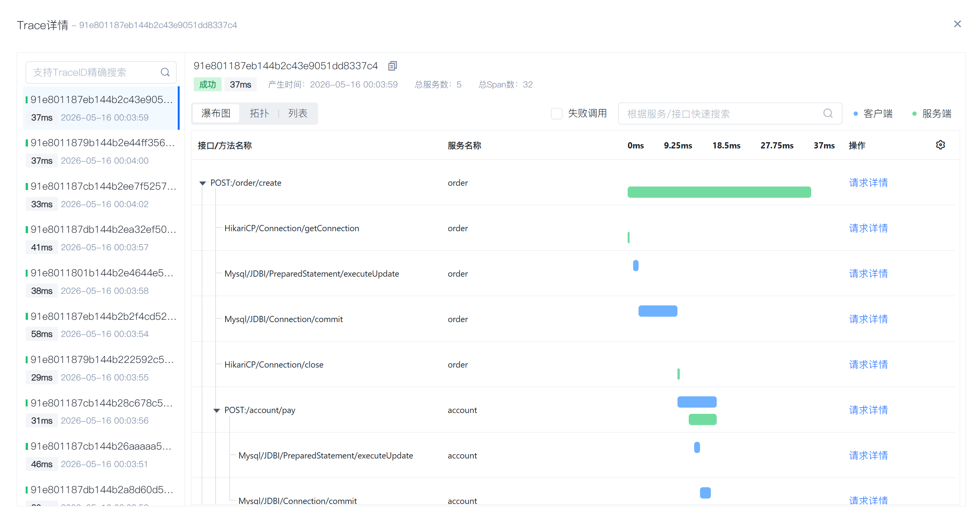Click the account PreparedStatement/executeUpdate row name
Viewport: 980px width, 523px height.
325,455
